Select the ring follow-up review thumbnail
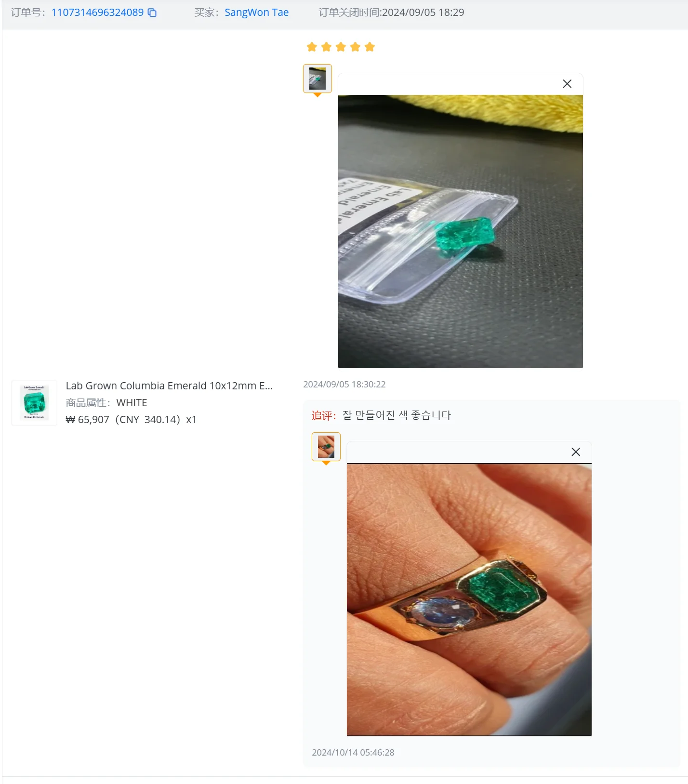Image resolution: width=688 pixels, height=784 pixels. pos(326,447)
